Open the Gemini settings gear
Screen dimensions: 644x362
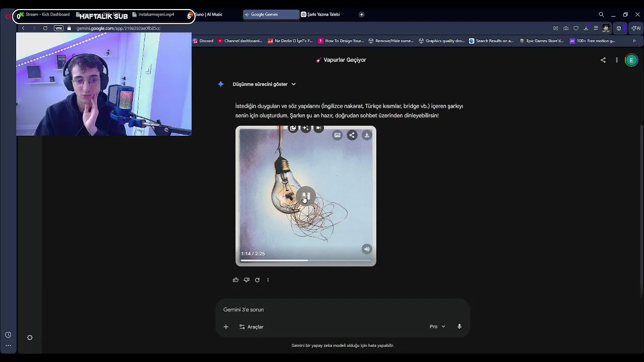point(30,337)
